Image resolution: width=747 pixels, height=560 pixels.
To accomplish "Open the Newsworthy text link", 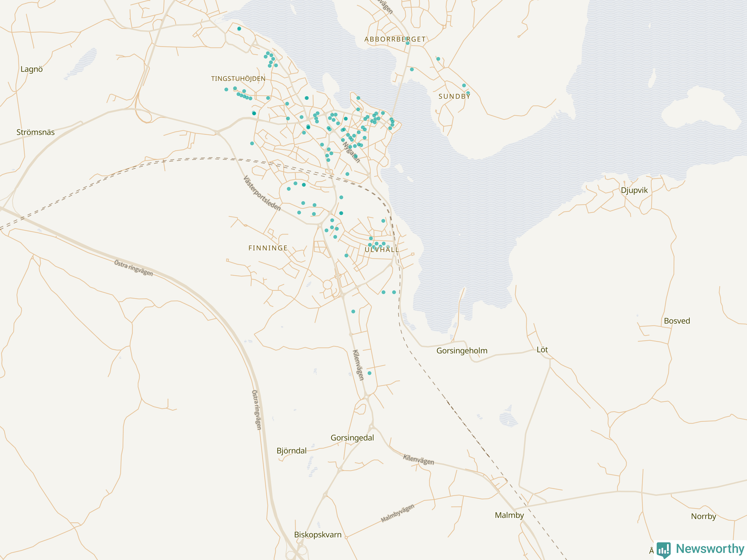I will pyautogui.click(x=710, y=549).
